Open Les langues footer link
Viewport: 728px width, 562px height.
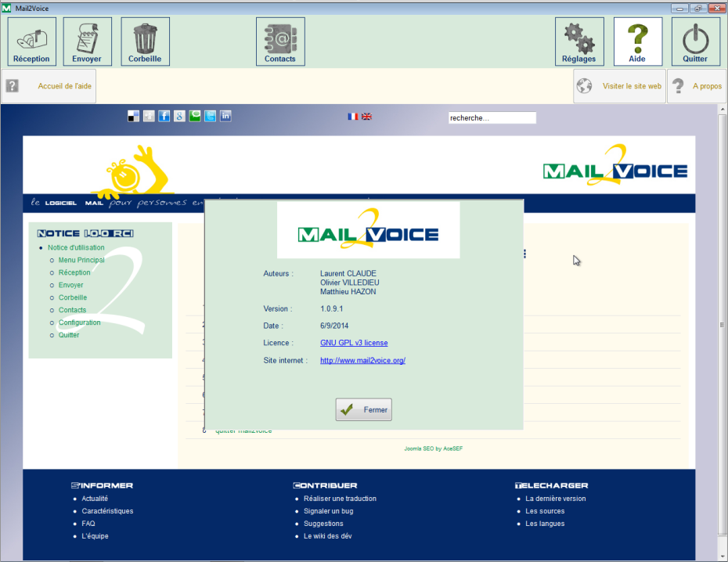point(545,524)
